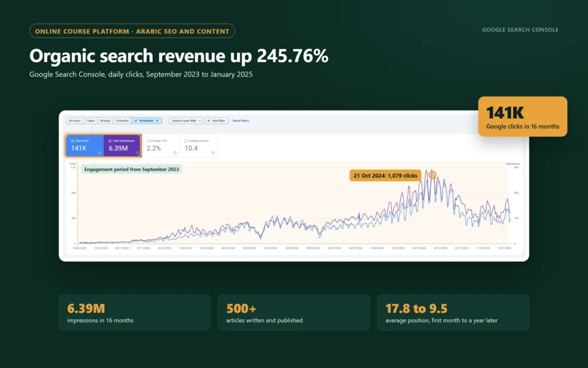Toggle the Total impressions checkbox
Screen dimensions: 588x368
click(110, 141)
